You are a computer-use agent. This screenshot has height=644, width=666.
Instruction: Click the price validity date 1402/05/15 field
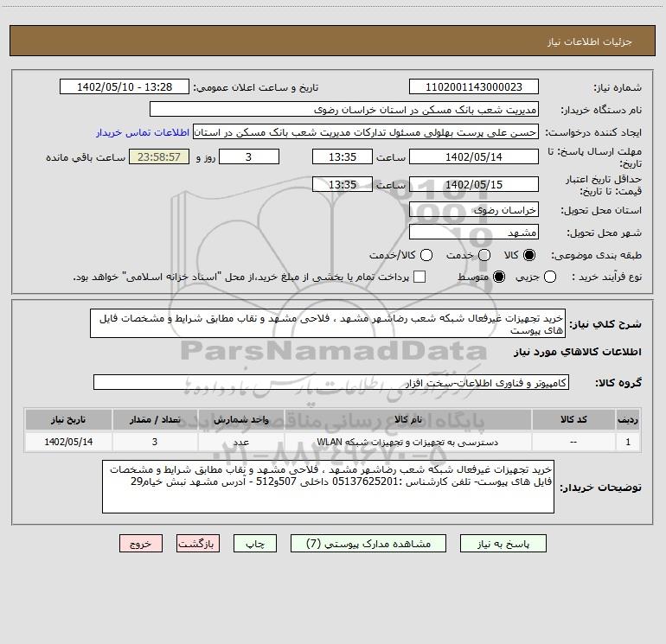coord(474,184)
